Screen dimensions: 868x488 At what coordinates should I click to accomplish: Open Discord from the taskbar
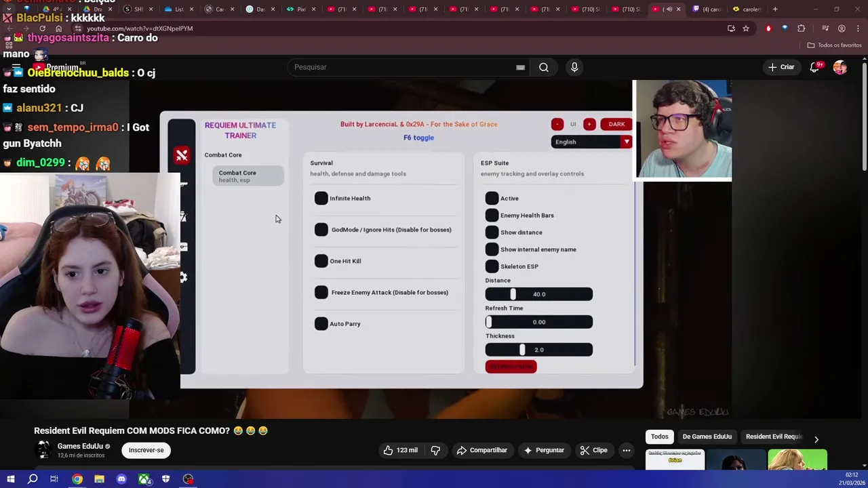pyautogui.click(x=121, y=479)
